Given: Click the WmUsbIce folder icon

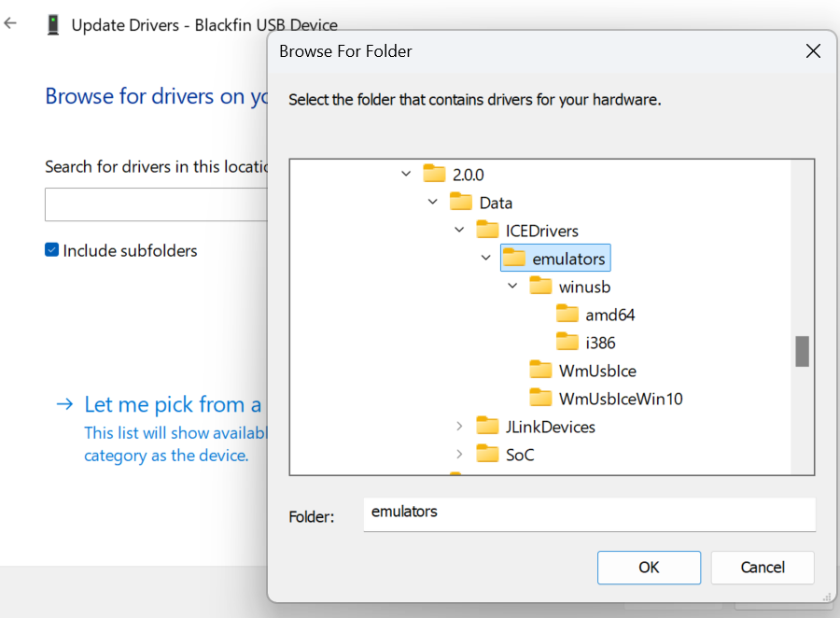Looking at the screenshot, I should 540,371.
